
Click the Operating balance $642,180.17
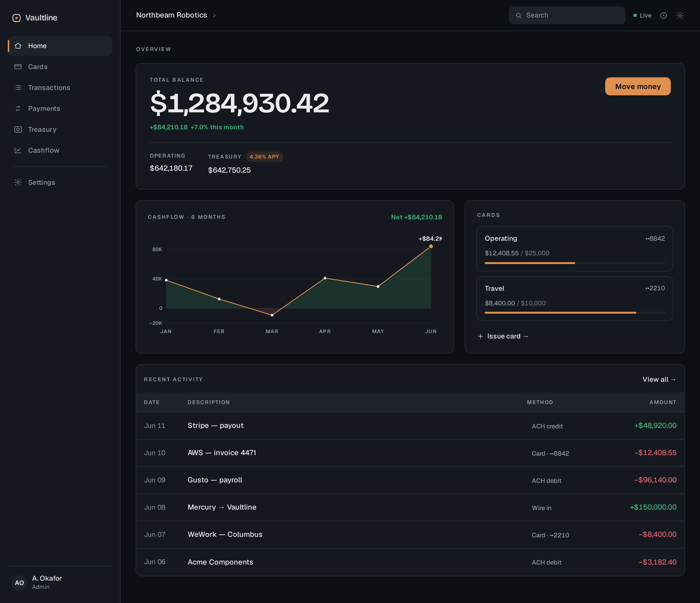coord(171,168)
